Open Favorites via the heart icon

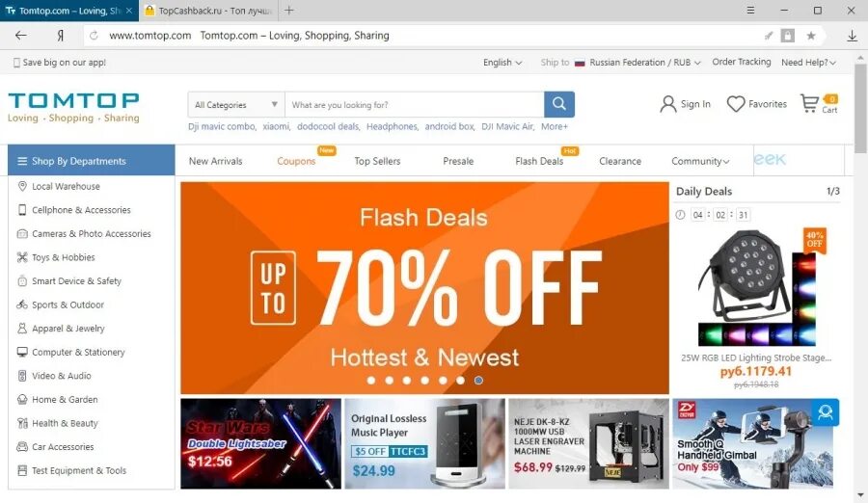pos(736,104)
